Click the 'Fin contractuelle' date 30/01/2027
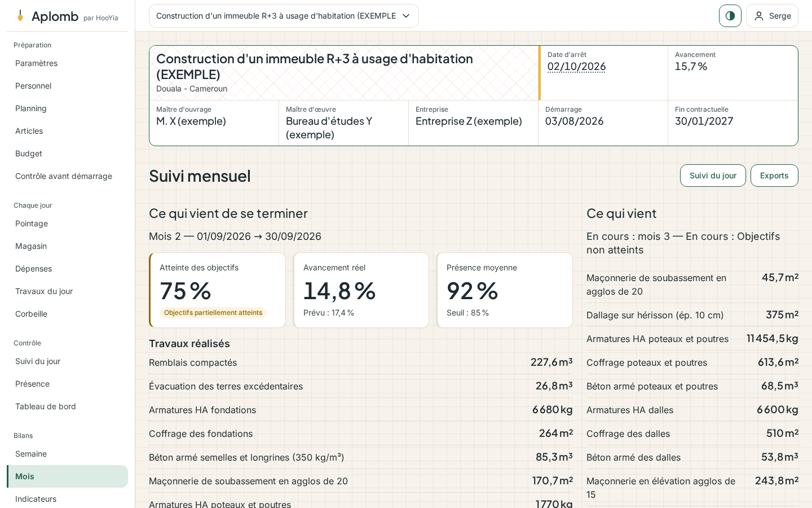This screenshot has width=812, height=508. 704,121
